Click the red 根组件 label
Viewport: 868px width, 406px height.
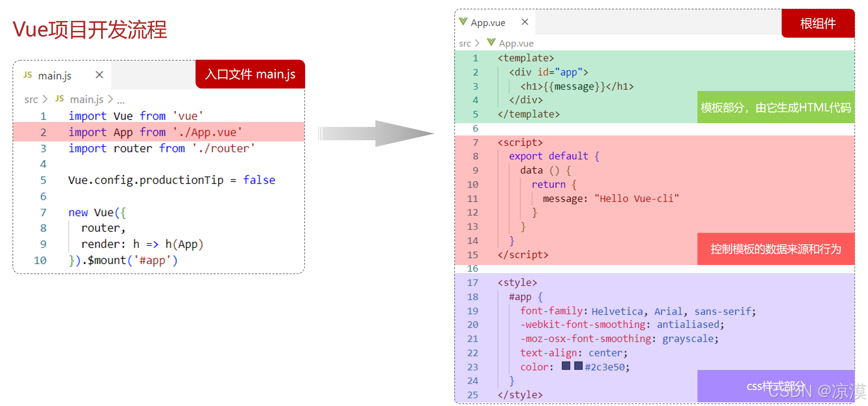pos(818,24)
